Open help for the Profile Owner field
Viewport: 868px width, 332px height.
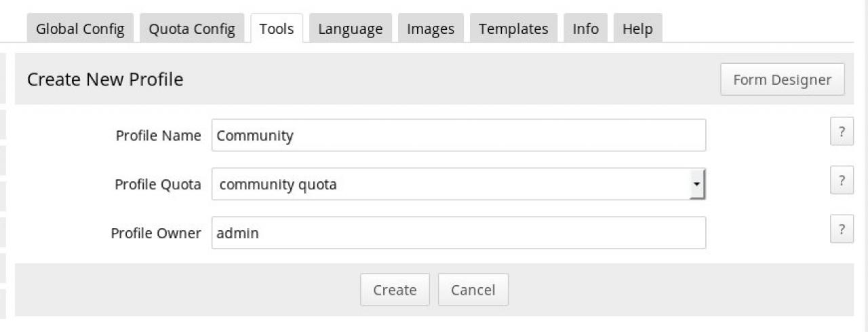(x=842, y=229)
